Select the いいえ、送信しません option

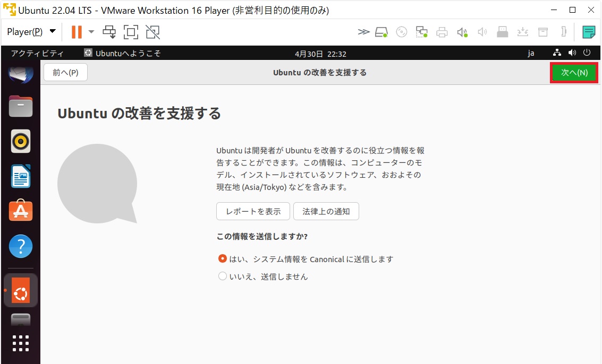click(x=263, y=276)
